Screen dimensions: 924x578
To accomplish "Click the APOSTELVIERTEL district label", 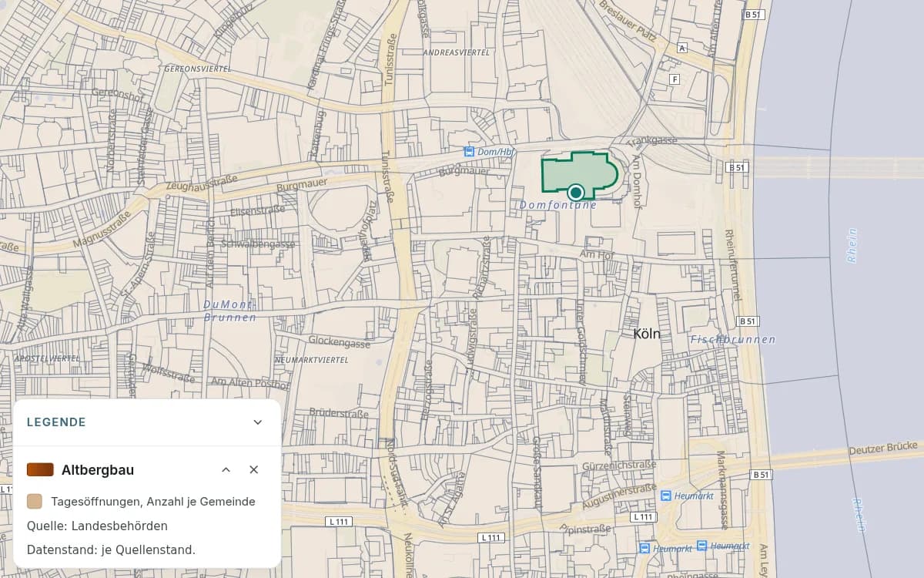I will (47, 359).
